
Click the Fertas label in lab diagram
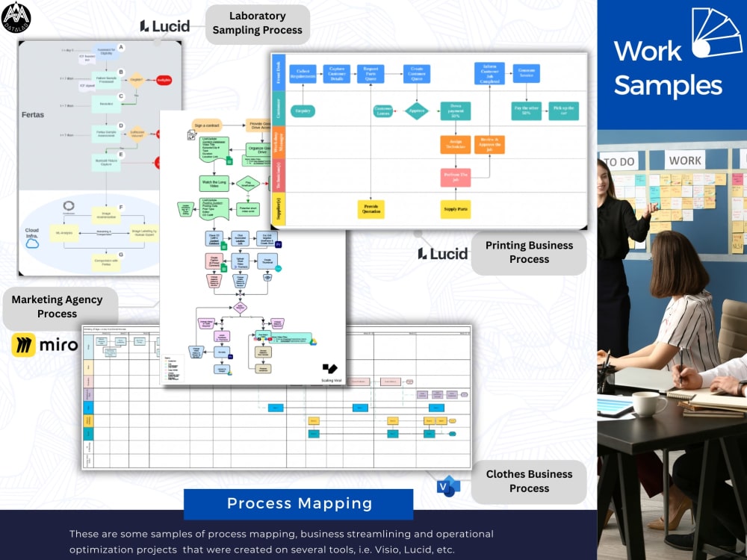(32, 115)
